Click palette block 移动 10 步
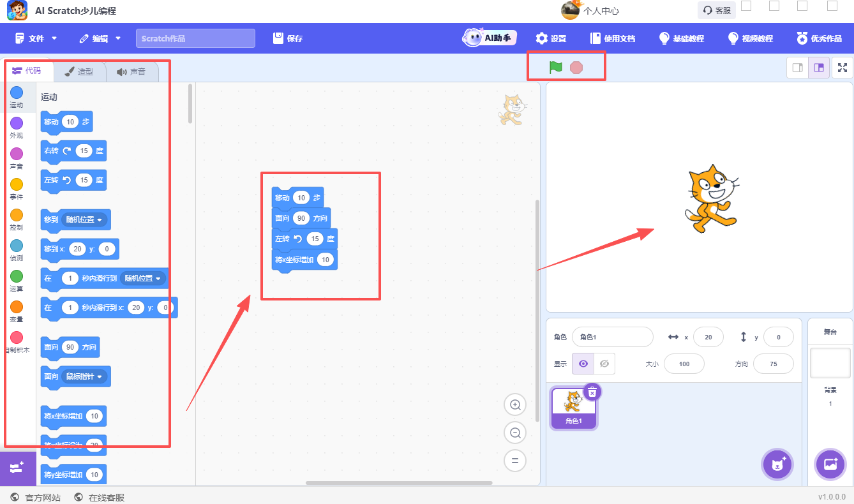Image resolution: width=854 pixels, height=504 pixels. coord(66,122)
